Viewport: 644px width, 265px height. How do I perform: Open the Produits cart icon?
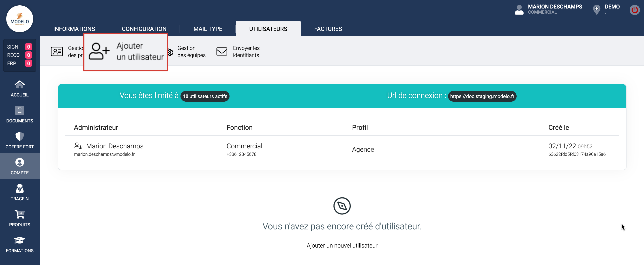click(19, 214)
